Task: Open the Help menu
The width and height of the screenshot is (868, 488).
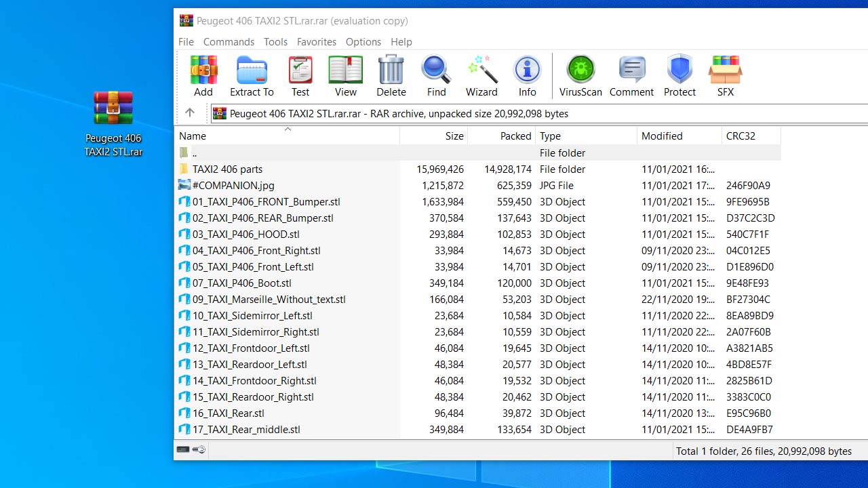Action: (x=401, y=41)
